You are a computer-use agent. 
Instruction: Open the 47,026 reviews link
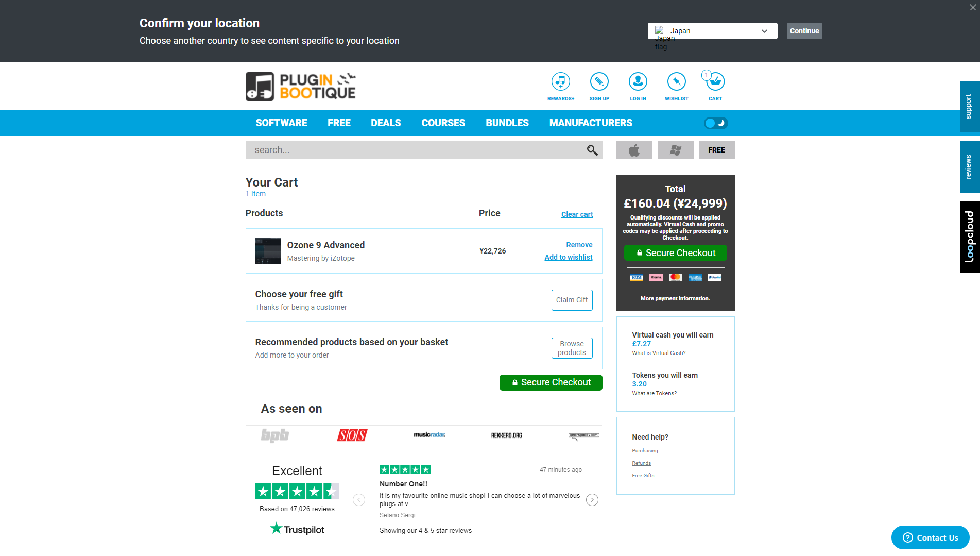click(x=312, y=509)
